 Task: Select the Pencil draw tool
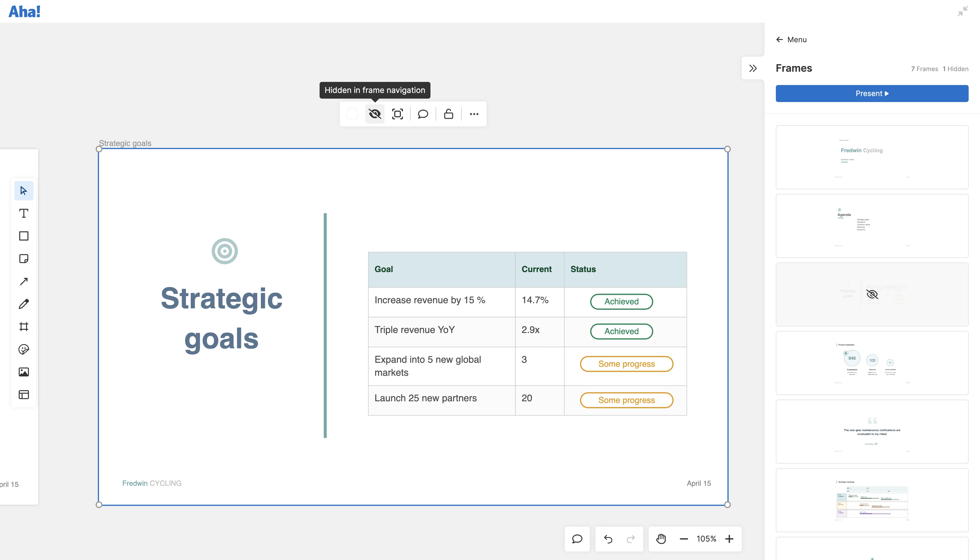coord(24,304)
